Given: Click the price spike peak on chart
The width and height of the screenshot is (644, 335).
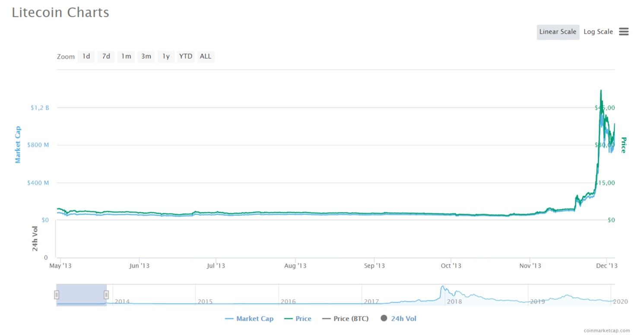Looking at the screenshot, I should (601, 91).
